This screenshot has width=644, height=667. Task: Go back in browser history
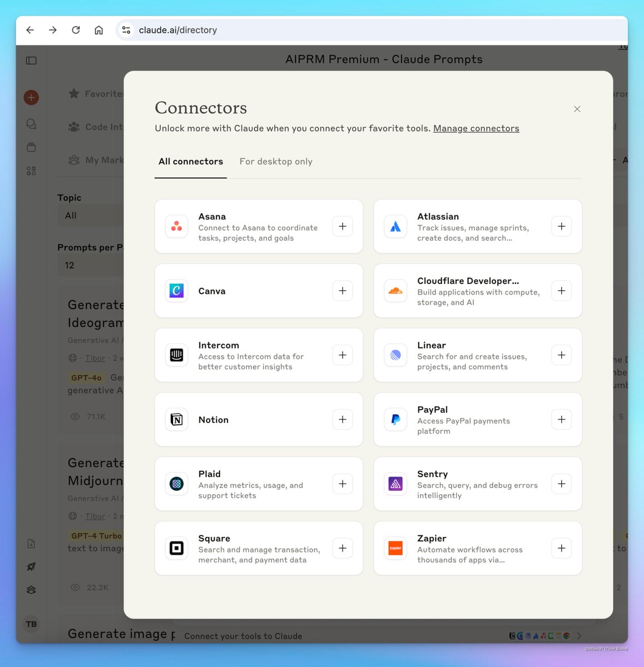pyautogui.click(x=30, y=30)
